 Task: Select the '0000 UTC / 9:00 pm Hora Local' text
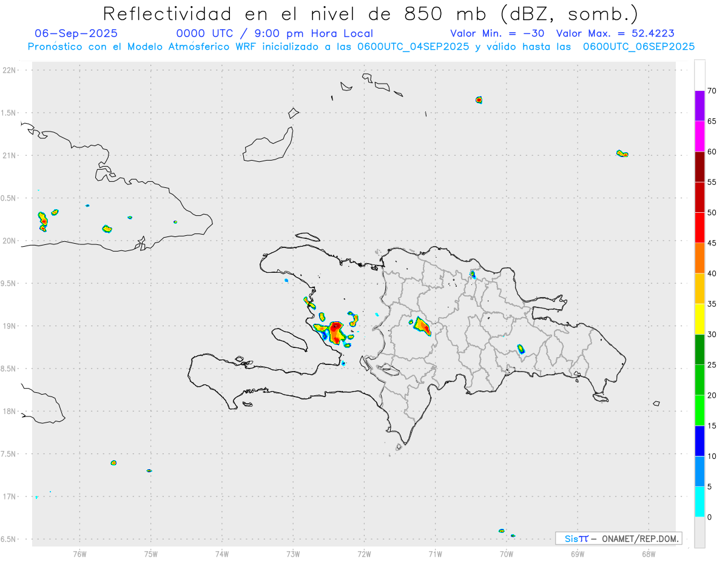274,33
